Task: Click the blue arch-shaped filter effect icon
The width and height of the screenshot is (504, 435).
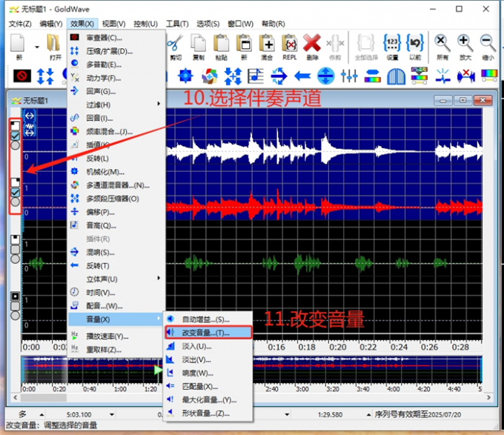Action: (396, 76)
